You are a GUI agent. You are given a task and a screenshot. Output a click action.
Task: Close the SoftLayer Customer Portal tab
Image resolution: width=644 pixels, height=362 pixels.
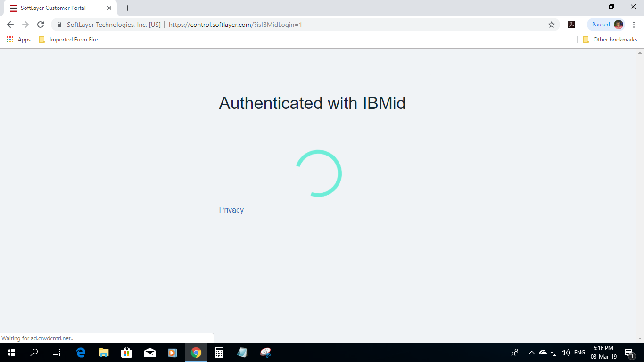(x=109, y=8)
